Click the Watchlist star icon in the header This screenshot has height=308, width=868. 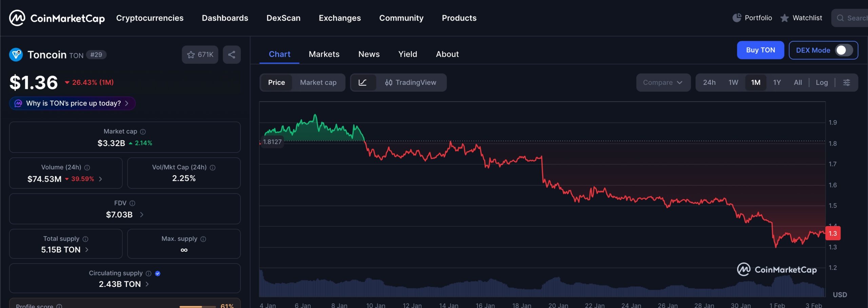784,18
